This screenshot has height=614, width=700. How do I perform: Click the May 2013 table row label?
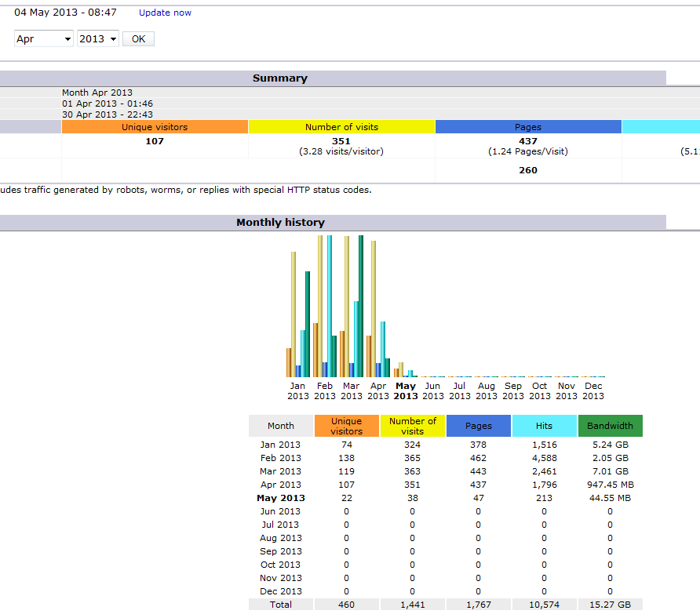click(281, 498)
